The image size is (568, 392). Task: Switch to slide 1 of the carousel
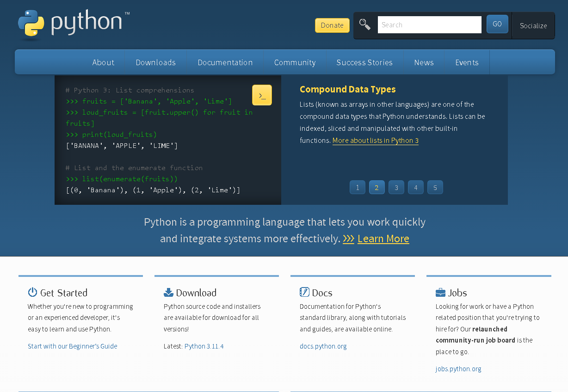[x=358, y=187]
